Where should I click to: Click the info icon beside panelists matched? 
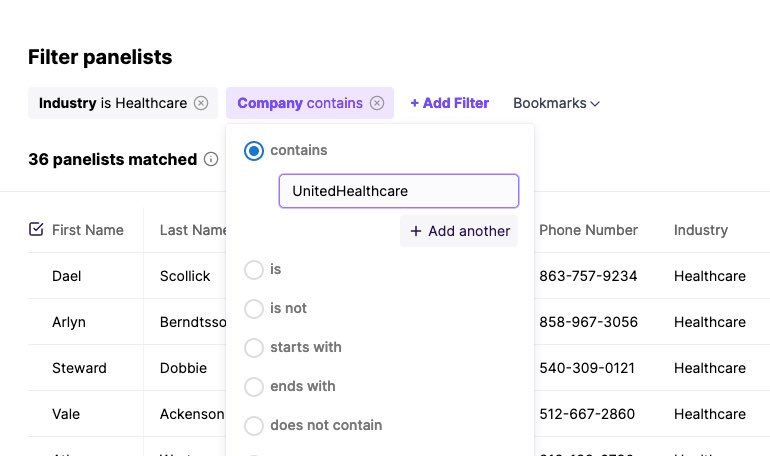point(211,160)
